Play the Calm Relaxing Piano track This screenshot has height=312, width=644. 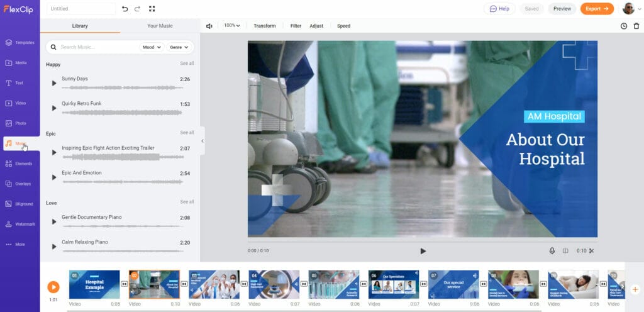54,247
